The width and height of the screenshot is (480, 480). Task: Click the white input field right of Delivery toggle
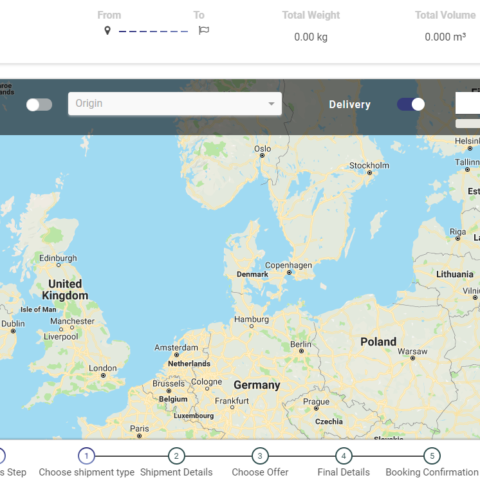point(468,103)
